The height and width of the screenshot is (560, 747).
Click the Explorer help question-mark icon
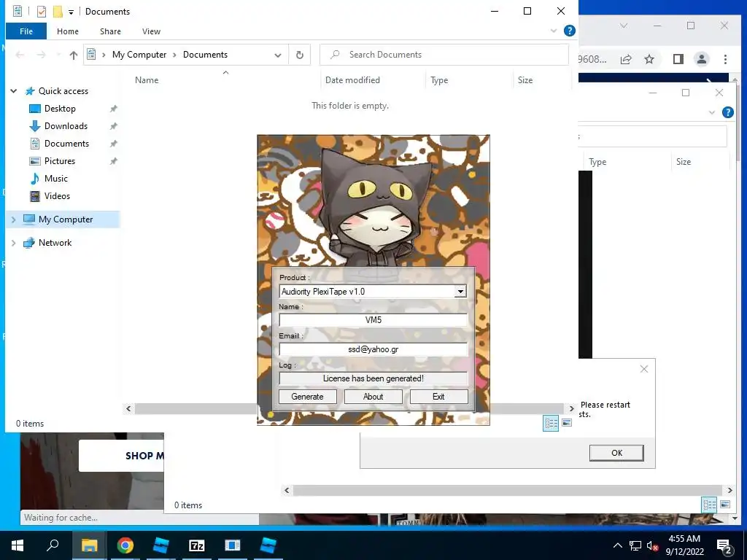coord(569,31)
